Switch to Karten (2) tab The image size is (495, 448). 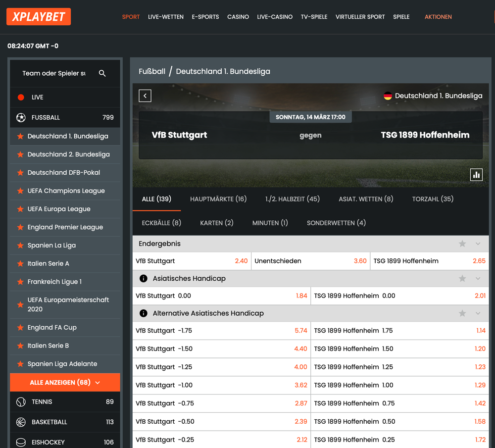click(x=217, y=223)
